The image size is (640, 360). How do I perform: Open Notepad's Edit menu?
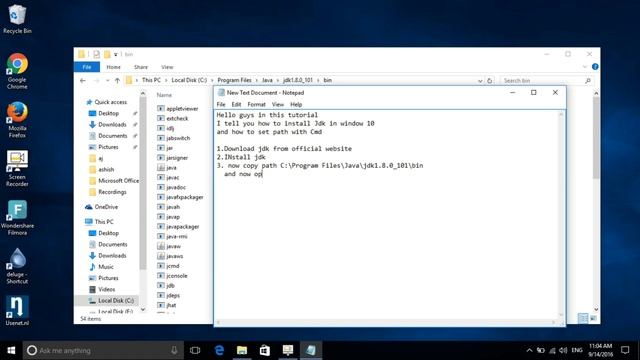(236, 104)
